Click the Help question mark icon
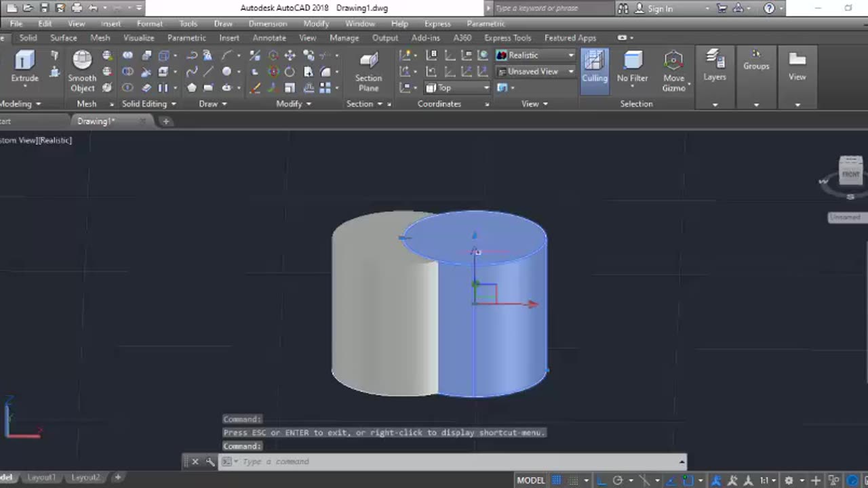The height and width of the screenshot is (488, 868). coord(769,8)
